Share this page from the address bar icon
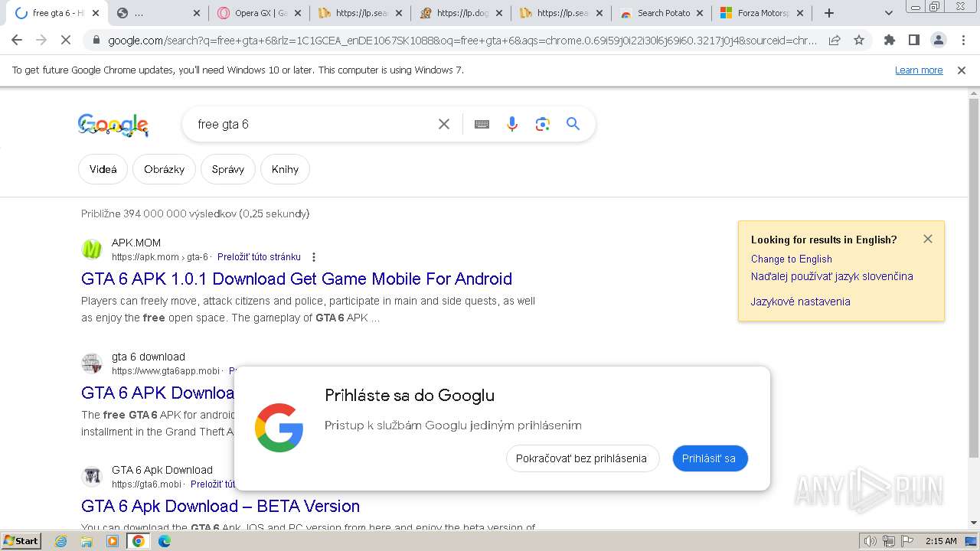Screen dimensions: 980x551 835,41
